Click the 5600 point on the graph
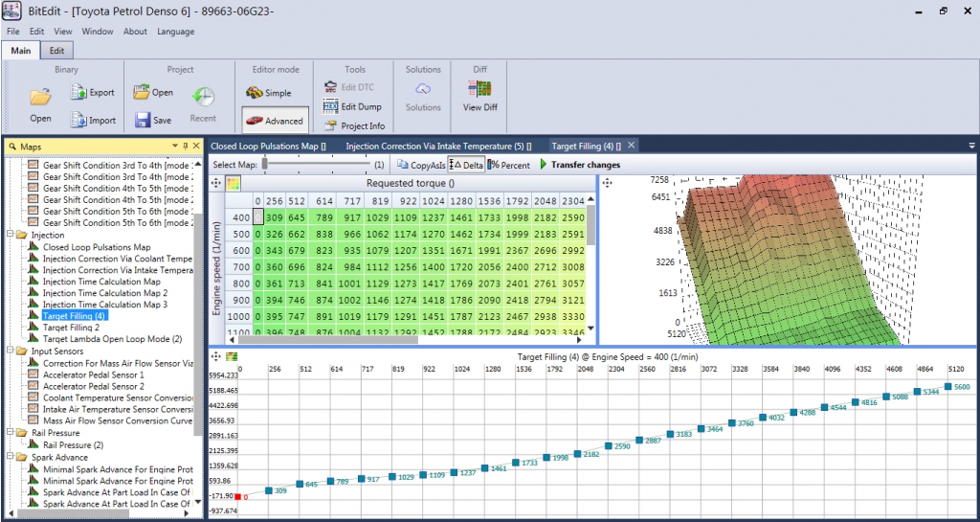This screenshot has width=980, height=522. 948,386
